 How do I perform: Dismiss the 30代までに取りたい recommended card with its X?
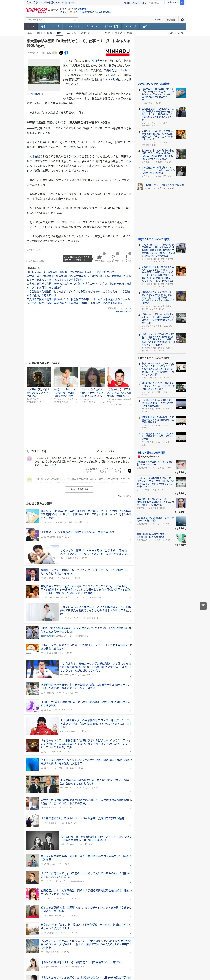pos(76,402)
